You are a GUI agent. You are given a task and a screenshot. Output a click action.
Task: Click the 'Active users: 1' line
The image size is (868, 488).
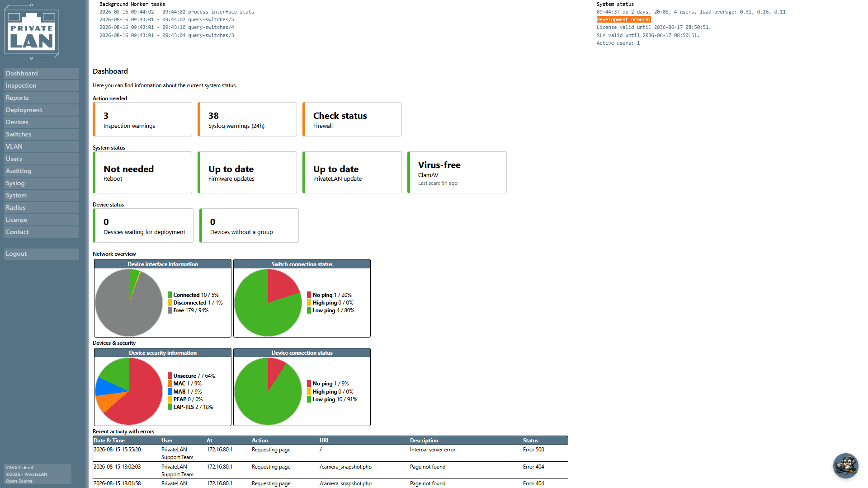click(618, 43)
